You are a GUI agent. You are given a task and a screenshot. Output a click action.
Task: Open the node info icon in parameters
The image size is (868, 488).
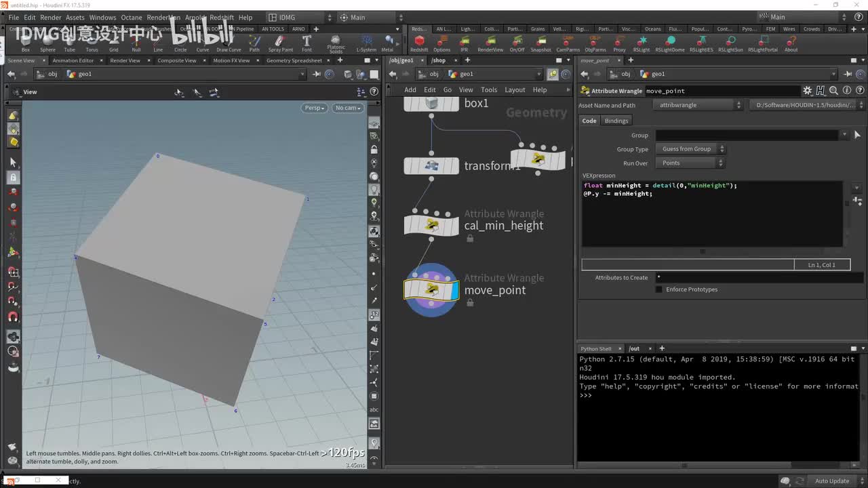point(847,91)
